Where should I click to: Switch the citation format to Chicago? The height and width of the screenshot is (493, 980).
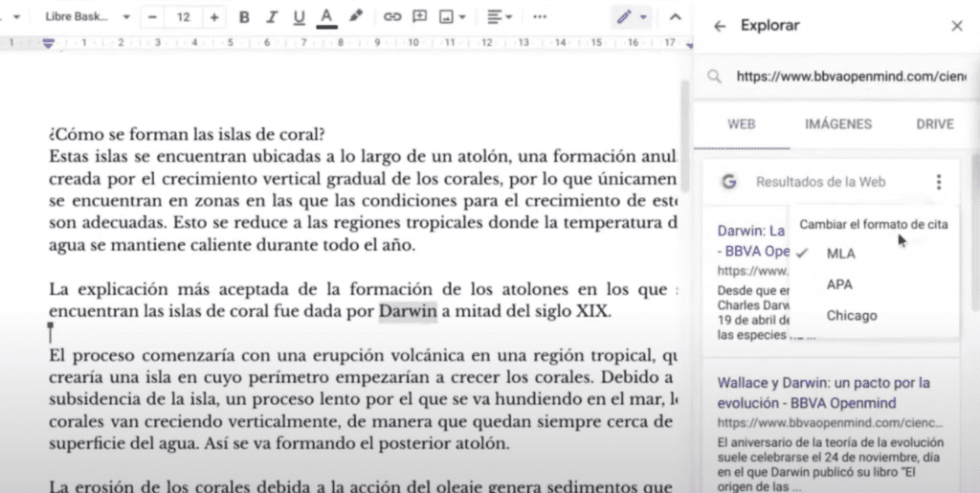pos(851,316)
